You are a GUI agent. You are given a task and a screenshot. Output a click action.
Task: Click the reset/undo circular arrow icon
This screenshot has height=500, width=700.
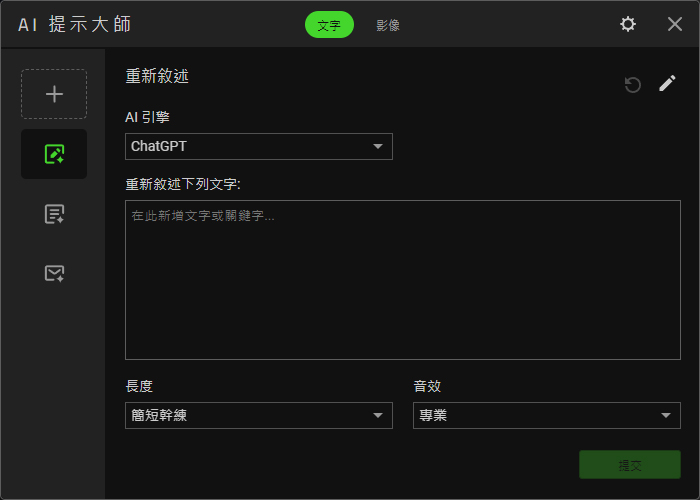(632, 84)
